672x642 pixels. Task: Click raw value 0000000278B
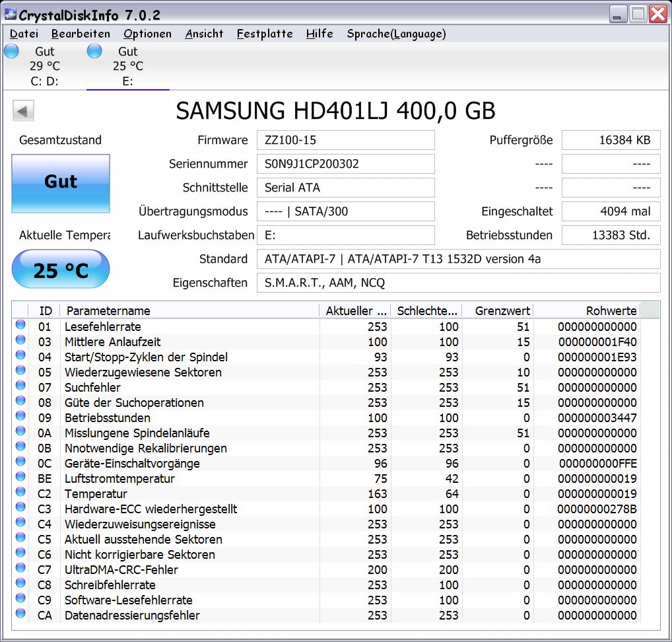(597, 509)
